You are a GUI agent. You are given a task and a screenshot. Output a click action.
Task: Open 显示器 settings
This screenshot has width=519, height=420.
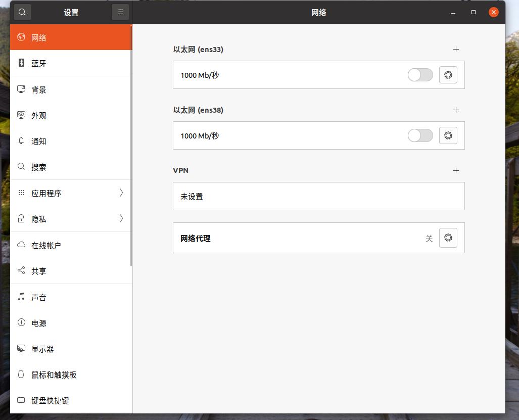[43, 349]
